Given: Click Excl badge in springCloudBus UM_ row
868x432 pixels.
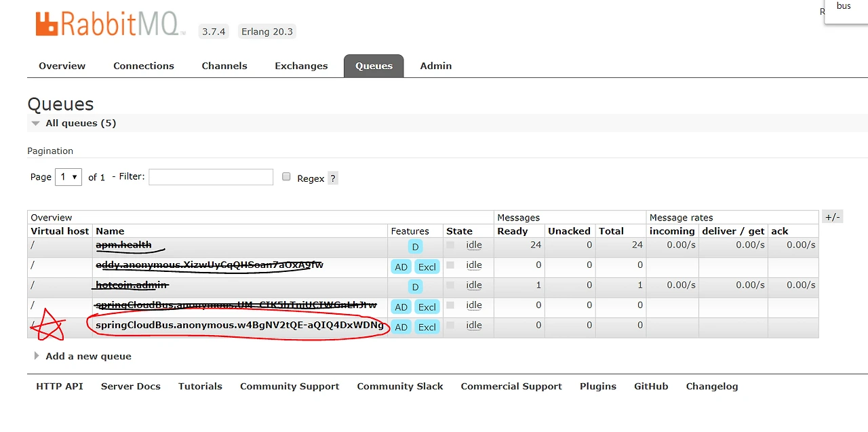Looking at the screenshot, I should pyautogui.click(x=427, y=307).
